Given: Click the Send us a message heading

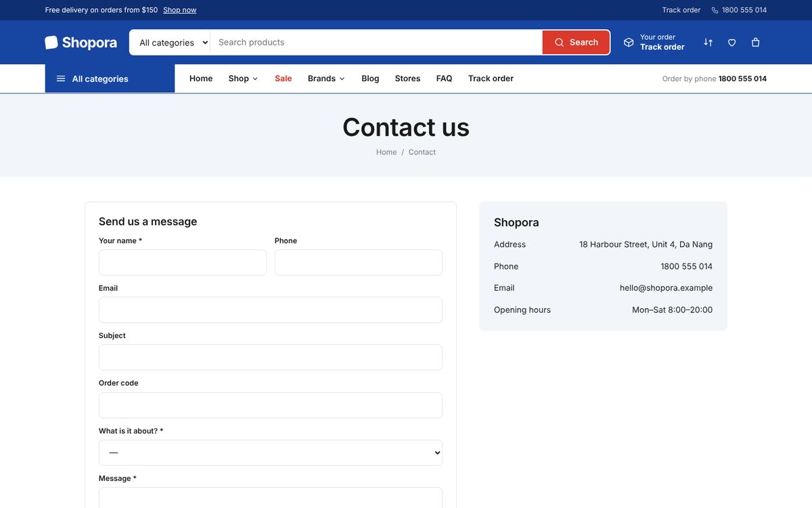Looking at the screenshot, I should (148, 221).
